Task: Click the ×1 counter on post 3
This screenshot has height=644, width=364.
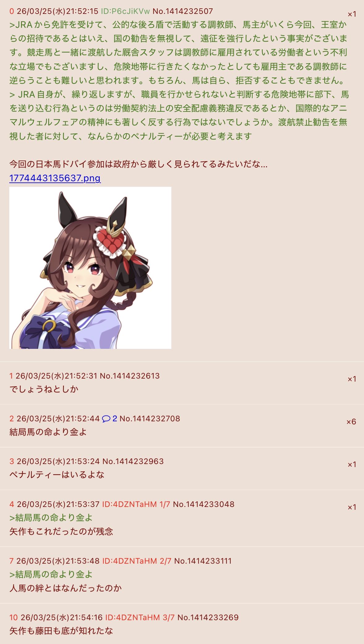Action: pos(352,465)
